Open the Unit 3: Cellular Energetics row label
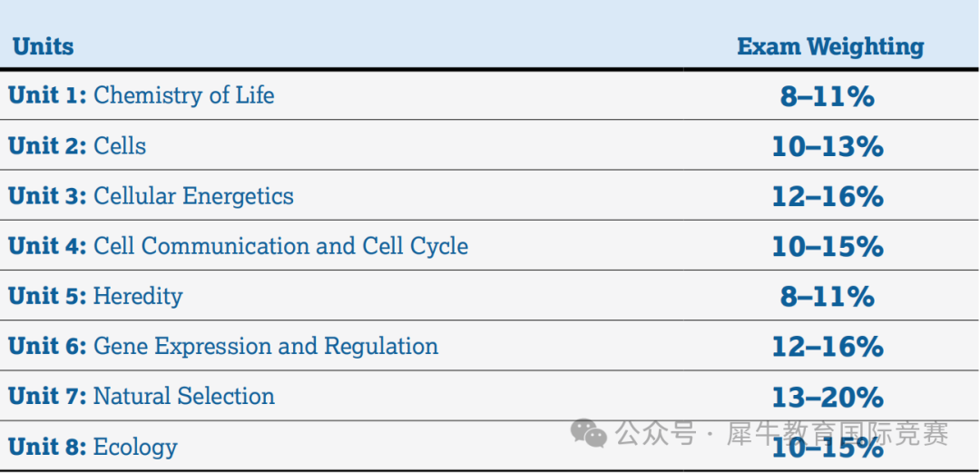 click(151, 196)
